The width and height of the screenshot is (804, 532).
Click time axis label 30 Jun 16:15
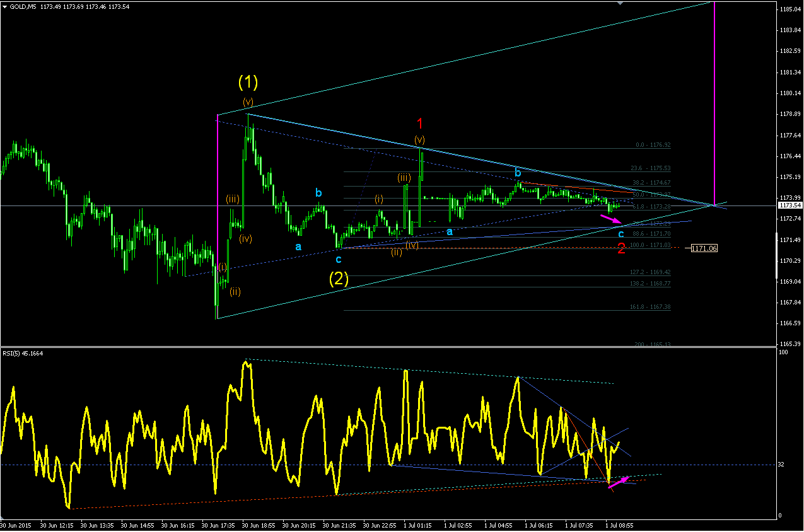(x=178, y=524)
